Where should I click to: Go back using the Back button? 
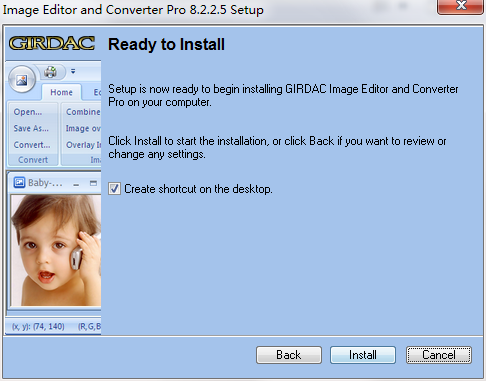click(289, 355)
